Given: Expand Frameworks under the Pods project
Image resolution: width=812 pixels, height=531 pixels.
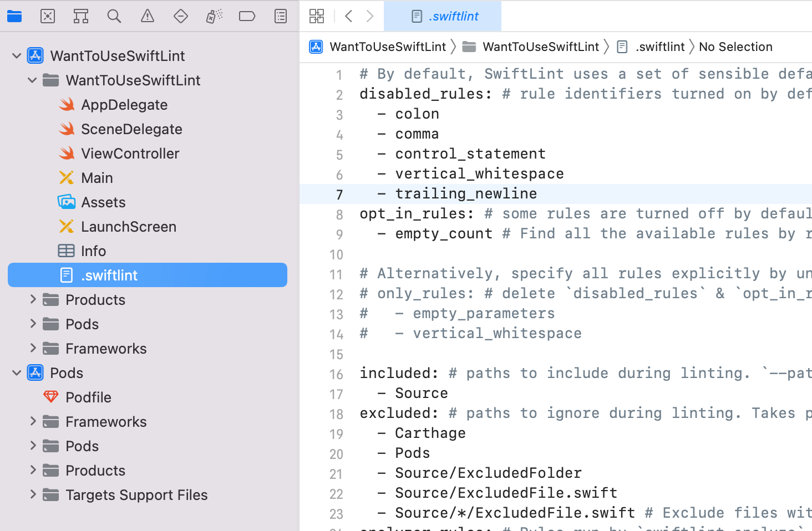Looking at the screenshot, I should click(32, 421).
